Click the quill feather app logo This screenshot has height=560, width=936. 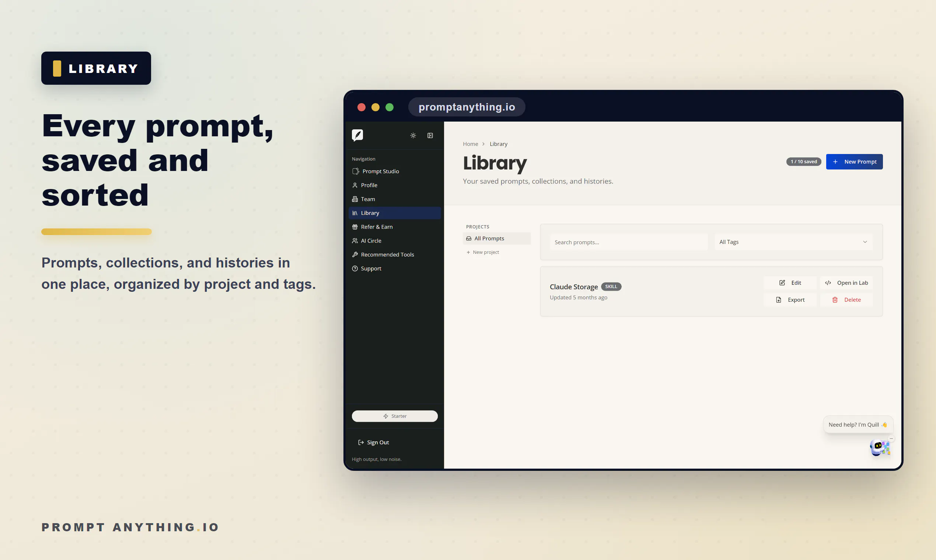(x=357, y=135)
